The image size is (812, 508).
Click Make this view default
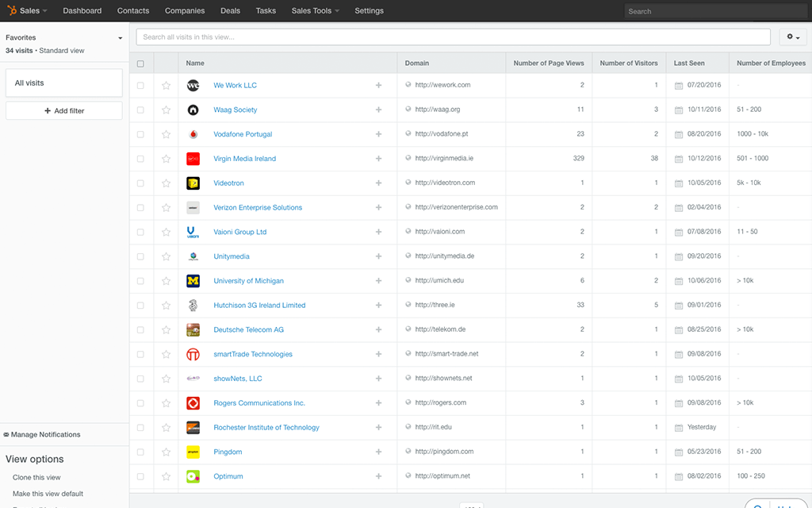(x=48, y=494)
